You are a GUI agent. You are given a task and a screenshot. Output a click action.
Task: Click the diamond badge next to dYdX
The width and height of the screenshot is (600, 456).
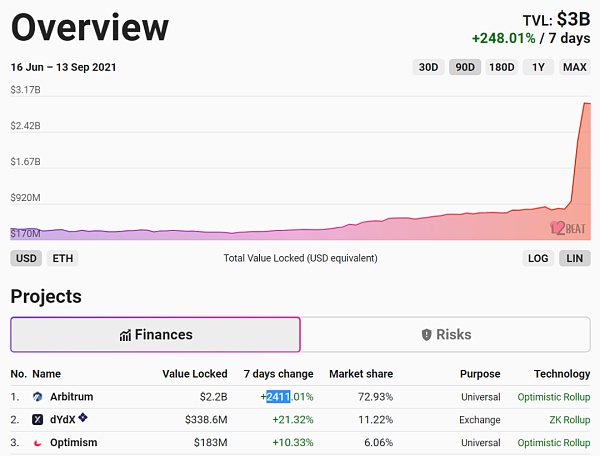[84, 418]
